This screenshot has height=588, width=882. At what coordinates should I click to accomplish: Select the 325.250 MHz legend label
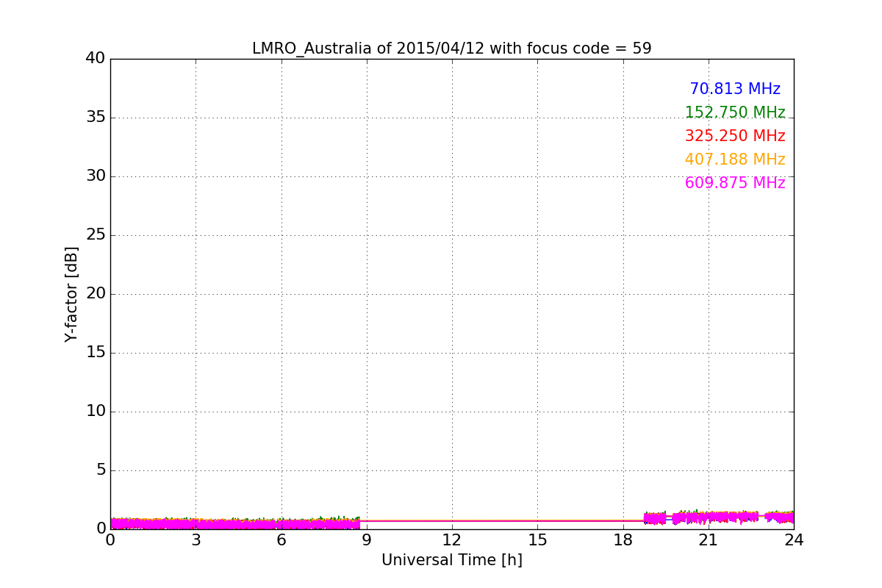735,136
